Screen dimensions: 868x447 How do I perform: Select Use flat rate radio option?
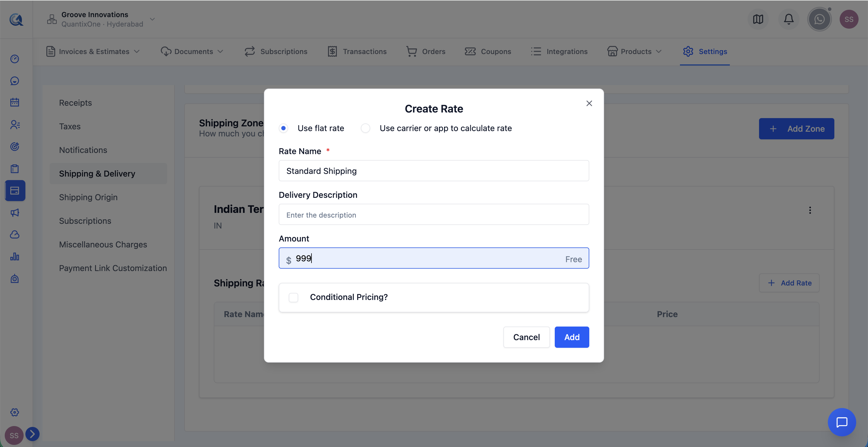(x=283, y=128)
